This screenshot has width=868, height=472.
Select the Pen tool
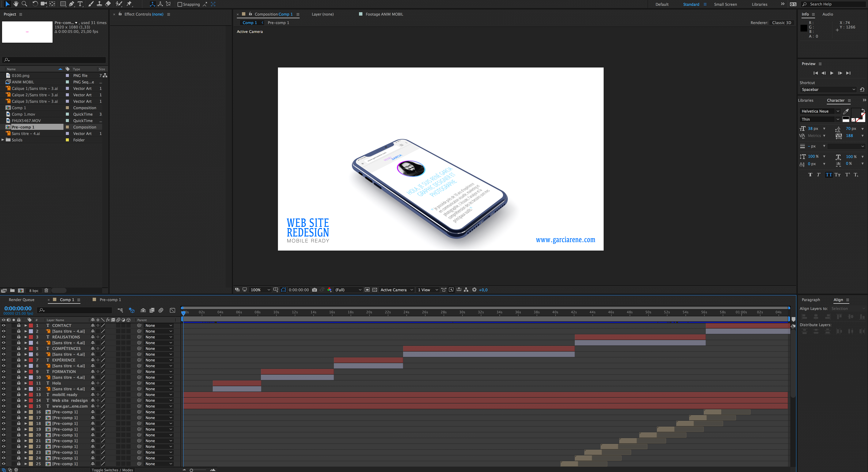(x=71, y=4)
